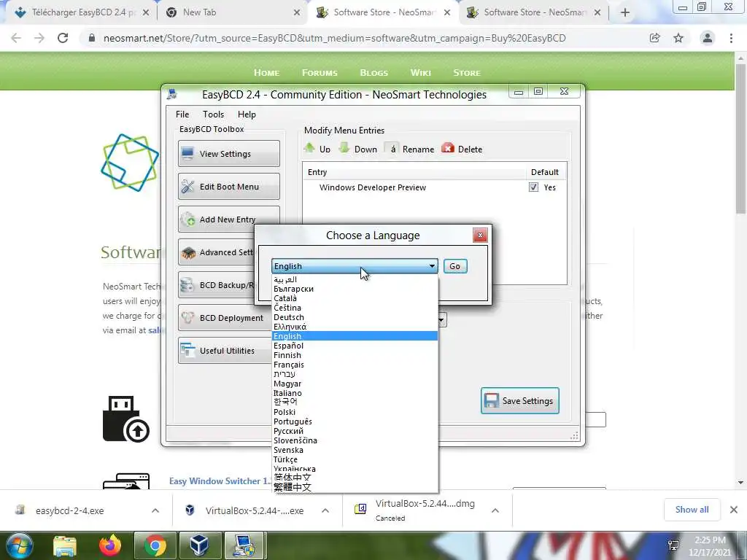
Task: Open Store link in NeoSmart navigation
Action: (x=467, y=73)
